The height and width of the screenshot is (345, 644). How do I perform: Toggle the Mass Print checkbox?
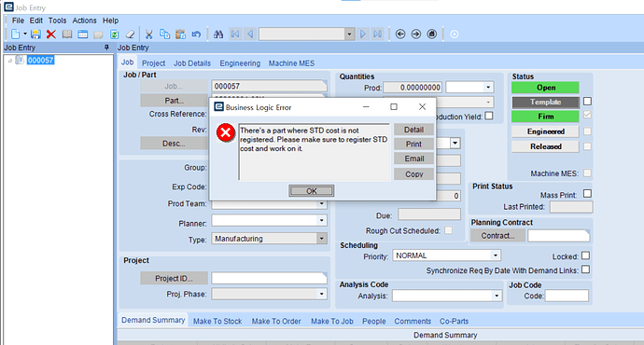coord(587,193)
